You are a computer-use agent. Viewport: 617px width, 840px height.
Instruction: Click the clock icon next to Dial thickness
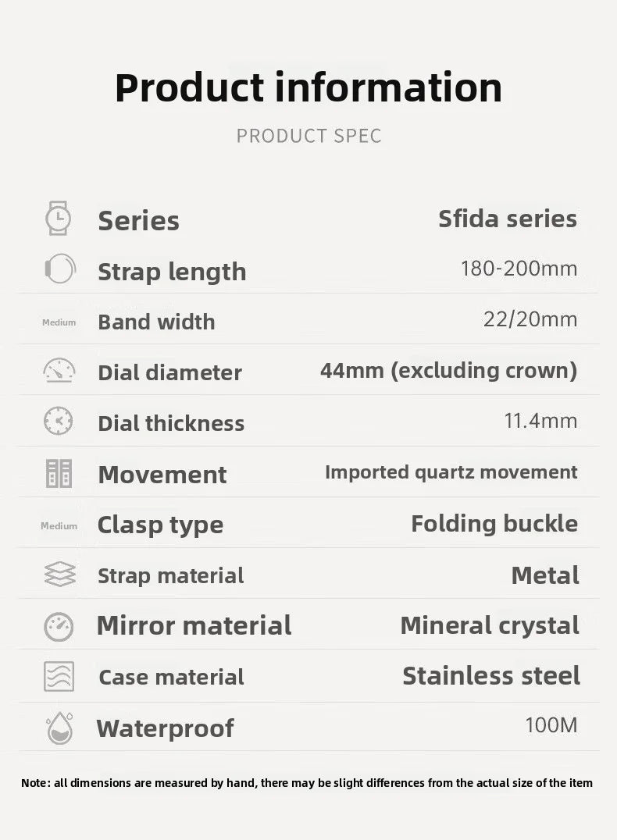(x=59, y=421)
